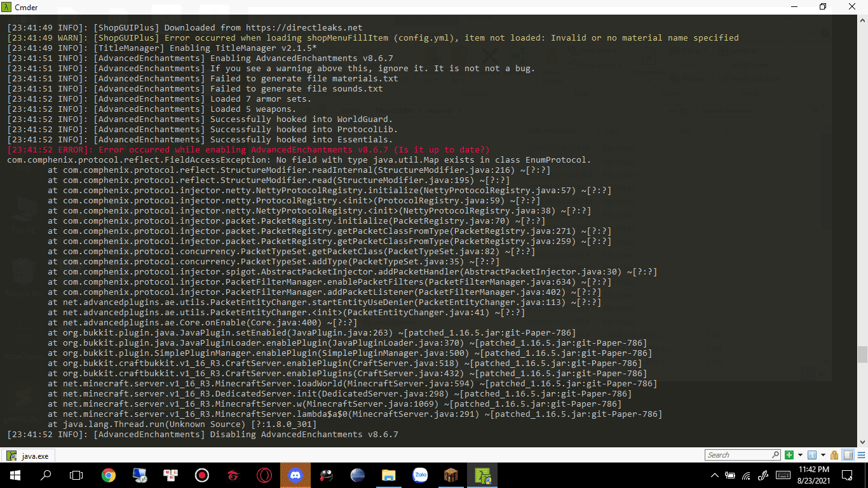Click the active console number icon
The height and width of the screenshot is (488, 868).
point(812,455)
